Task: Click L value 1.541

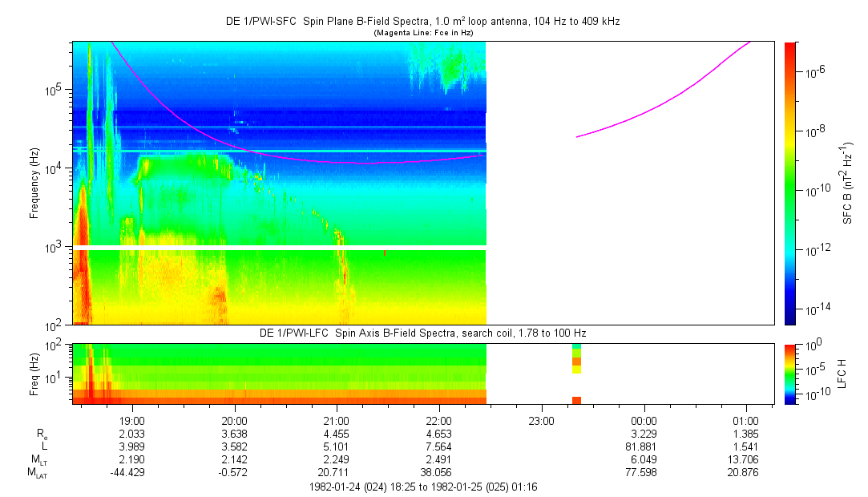Action: pyautogui.click(x=745, y=446)
